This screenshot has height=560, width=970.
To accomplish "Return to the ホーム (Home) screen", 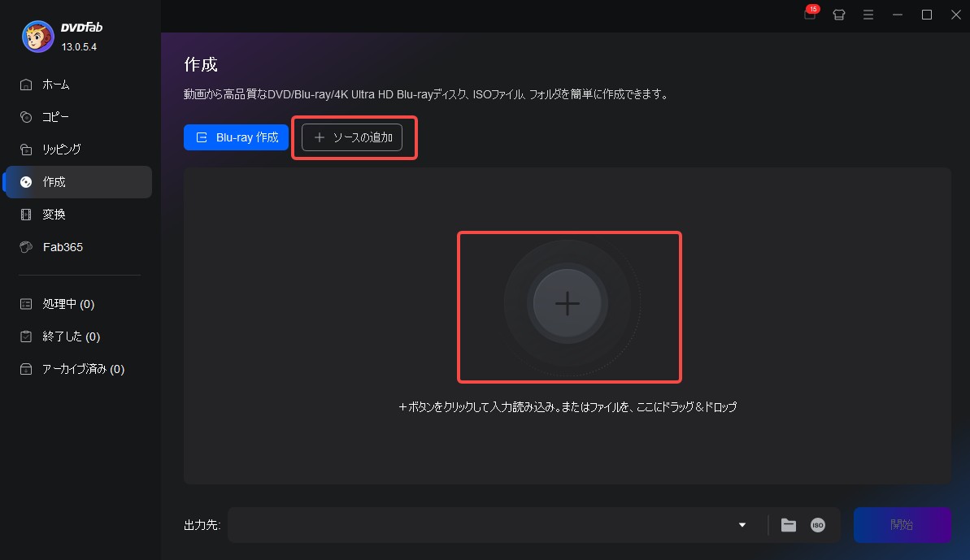I will [x=55, y=84].
